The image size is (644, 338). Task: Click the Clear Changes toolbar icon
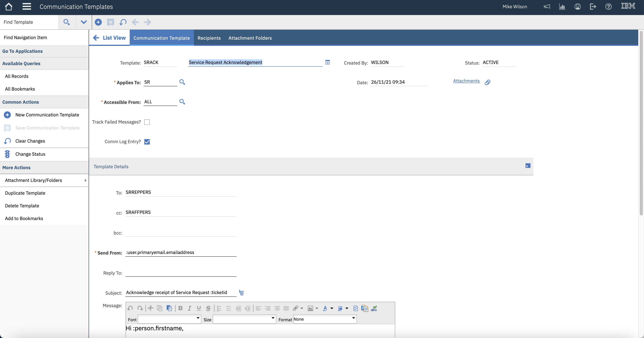pos(123,22)
